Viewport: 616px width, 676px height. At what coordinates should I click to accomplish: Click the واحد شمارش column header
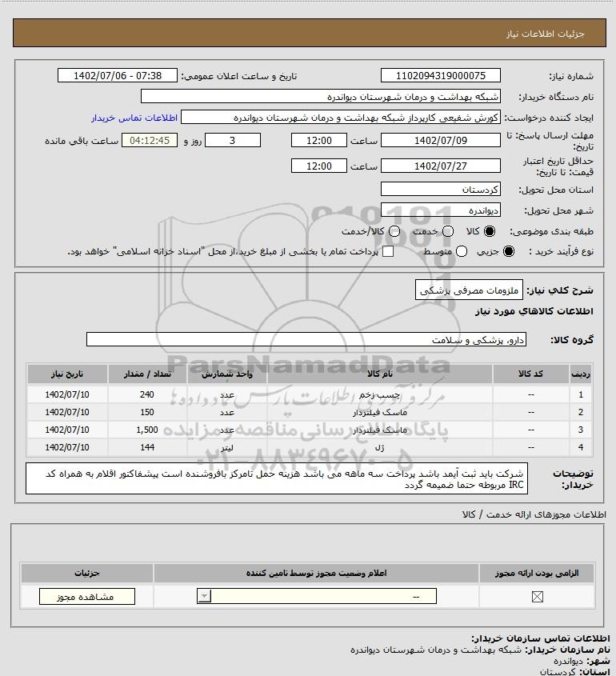tap(227, 374)
